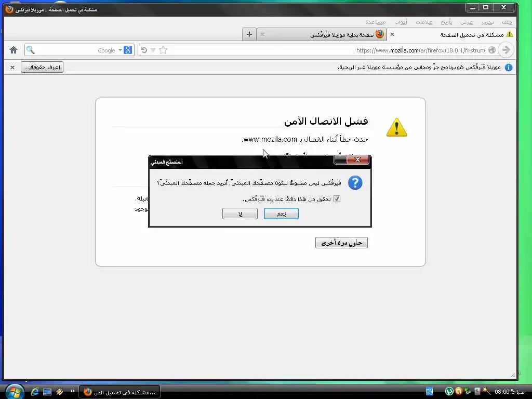The image size is (532, 399).
Task: Click the reload page arrow in the address bar
Action: (144, 50)
